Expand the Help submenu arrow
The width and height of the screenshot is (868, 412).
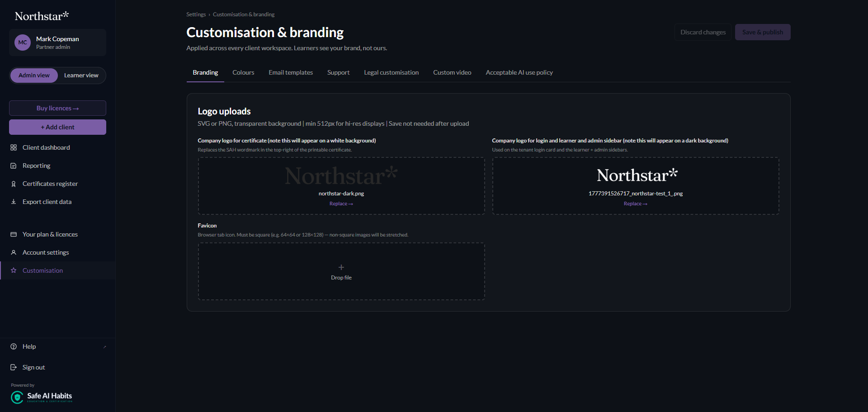point(104,347)
